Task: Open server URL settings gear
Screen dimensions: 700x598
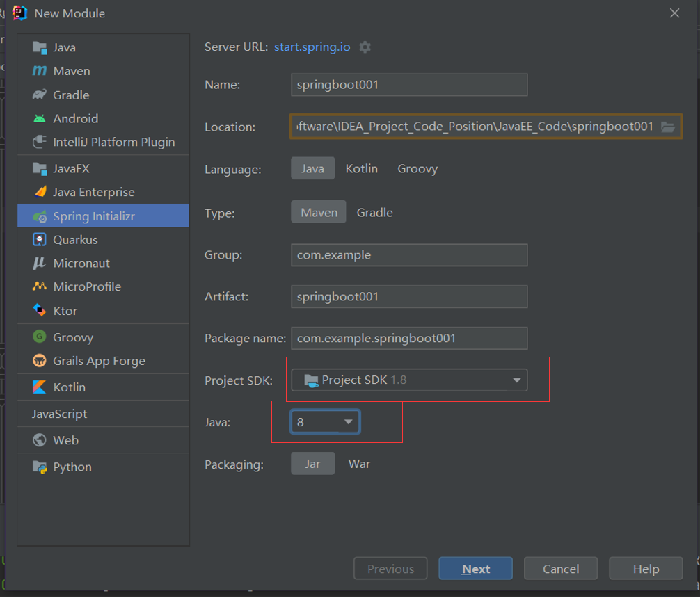Action: click(365, 47)
